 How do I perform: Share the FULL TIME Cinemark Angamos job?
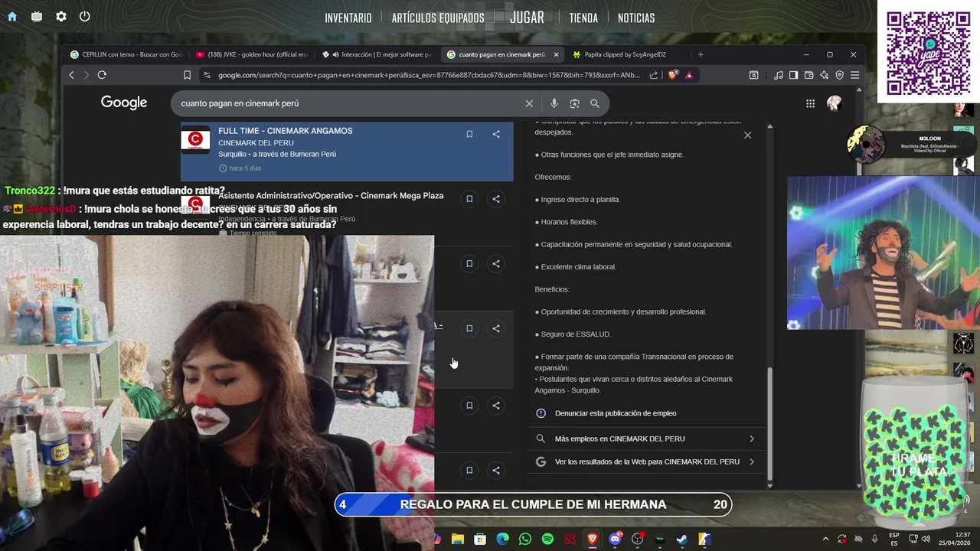496,134
